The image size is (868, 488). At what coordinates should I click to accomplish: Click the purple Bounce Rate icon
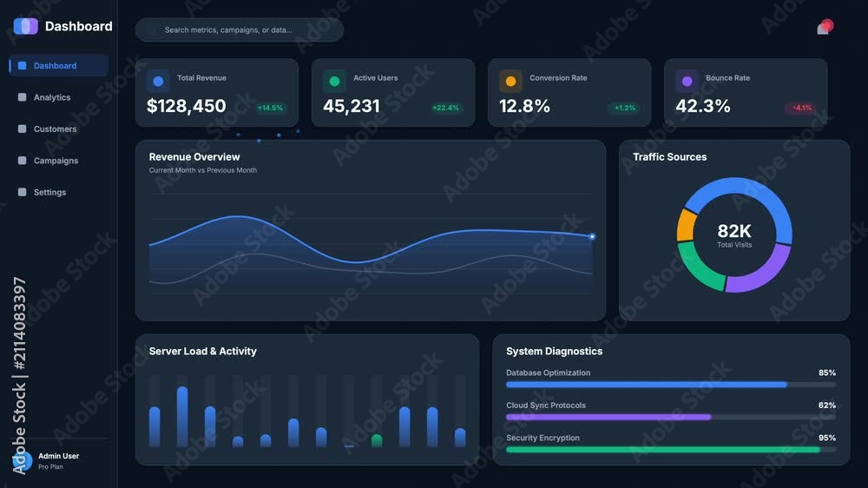coord(687,82)
